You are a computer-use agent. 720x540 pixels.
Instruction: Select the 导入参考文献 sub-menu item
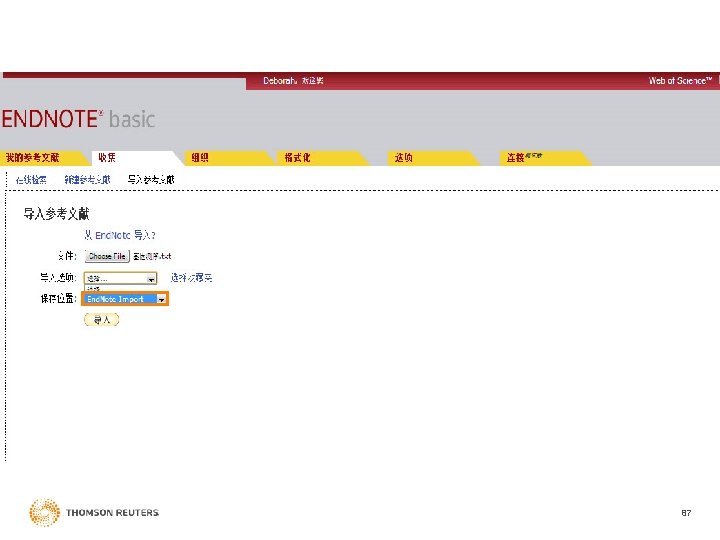tap(151, 180)
